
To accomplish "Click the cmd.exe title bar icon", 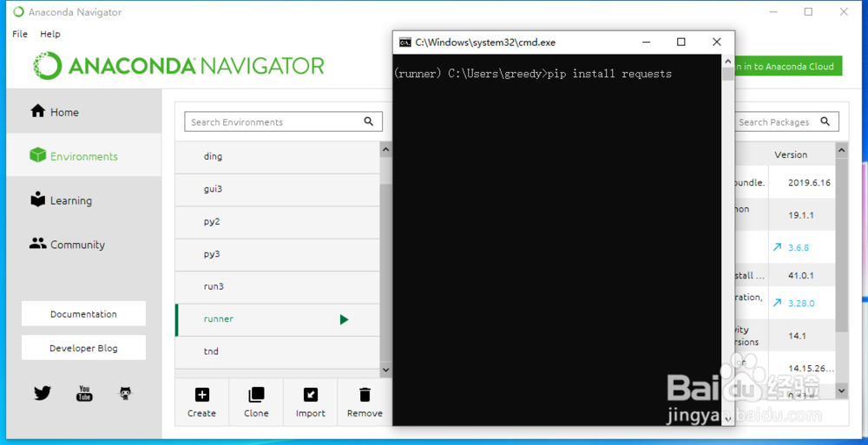I will pos(405,43).
